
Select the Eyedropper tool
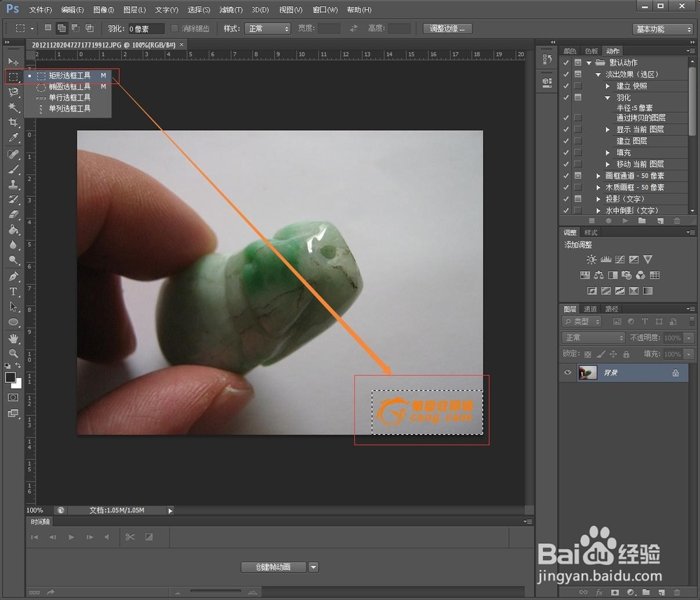pyautogui.click(x=13, y=137)
